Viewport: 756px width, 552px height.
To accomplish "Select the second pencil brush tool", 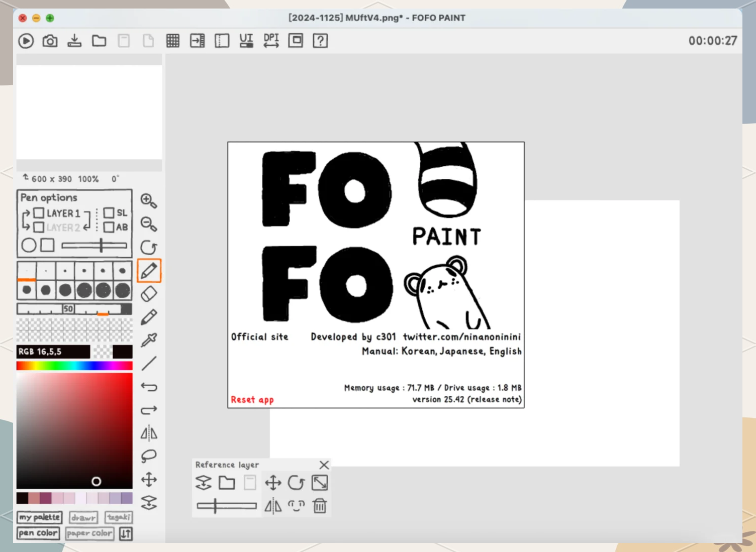I will click(x=149, y=317).
